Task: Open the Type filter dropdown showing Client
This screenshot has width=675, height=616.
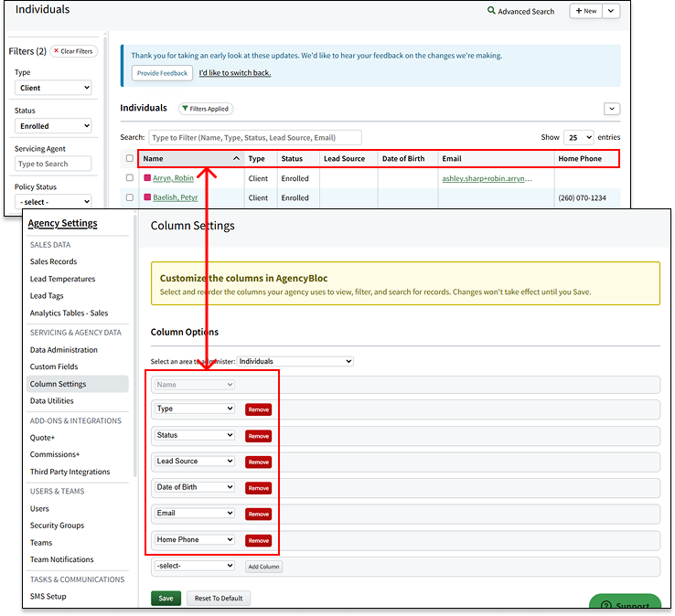Action: coord(53,88)
